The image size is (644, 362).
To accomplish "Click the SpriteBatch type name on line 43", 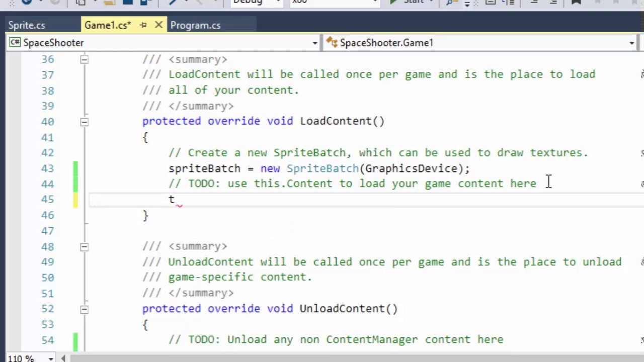I will pyautogui.click(x=323, y=168).
